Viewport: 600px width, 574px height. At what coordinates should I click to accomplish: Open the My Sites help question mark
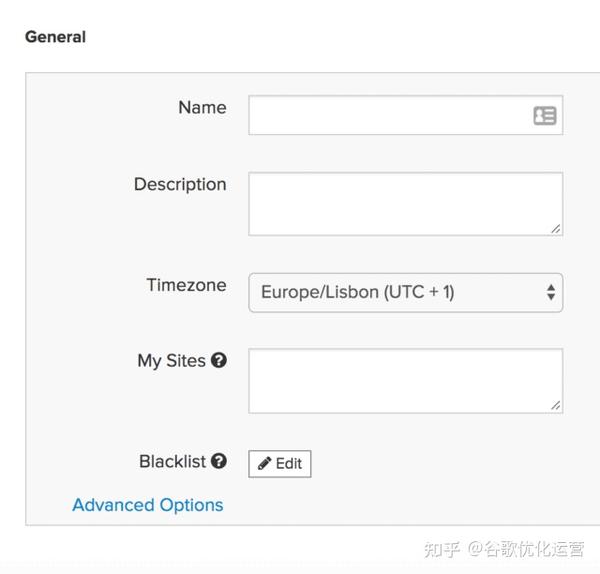[x=219, y=360]
